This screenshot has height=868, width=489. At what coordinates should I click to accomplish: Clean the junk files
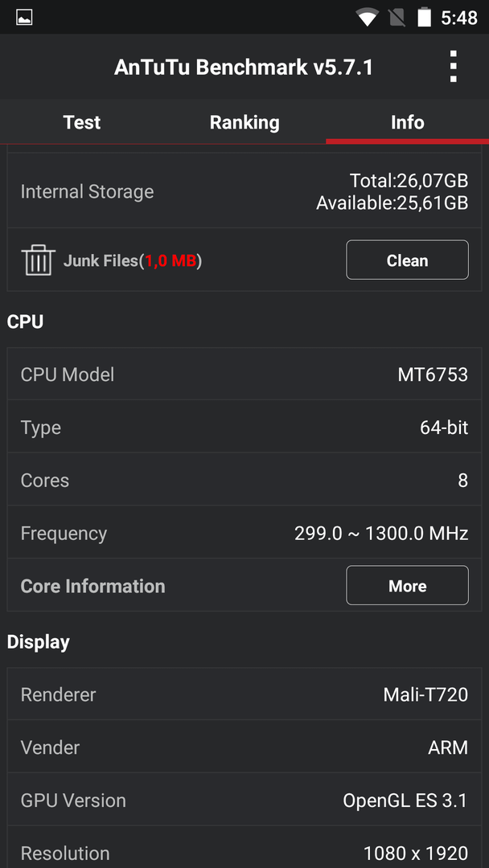407,260
